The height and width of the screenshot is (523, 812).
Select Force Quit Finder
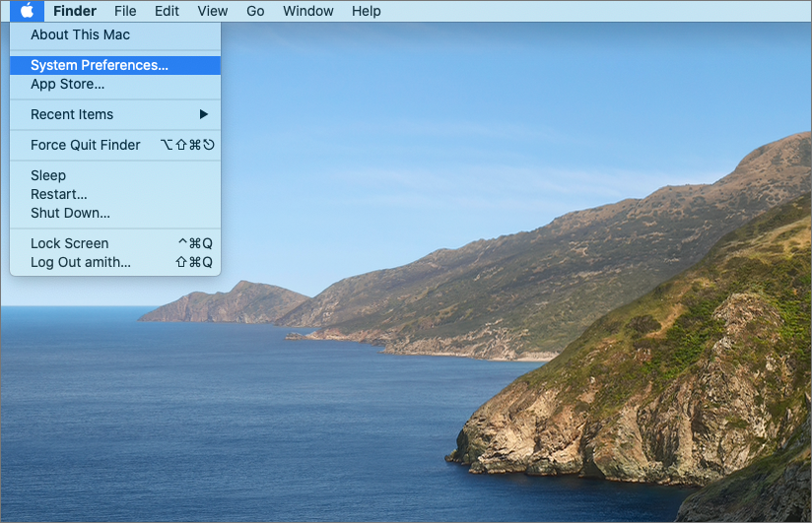click(85, 145)
